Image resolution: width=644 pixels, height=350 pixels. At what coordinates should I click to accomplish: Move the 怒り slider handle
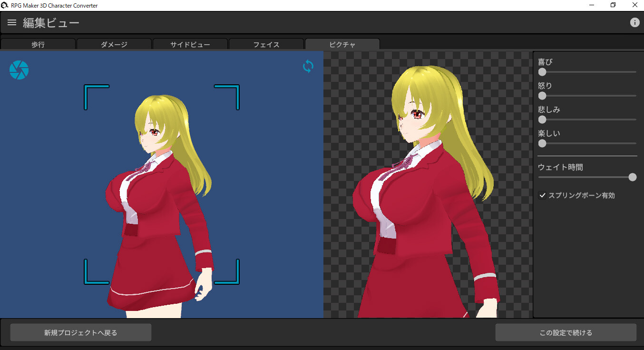pyautogui.click(x=542, y=95)
